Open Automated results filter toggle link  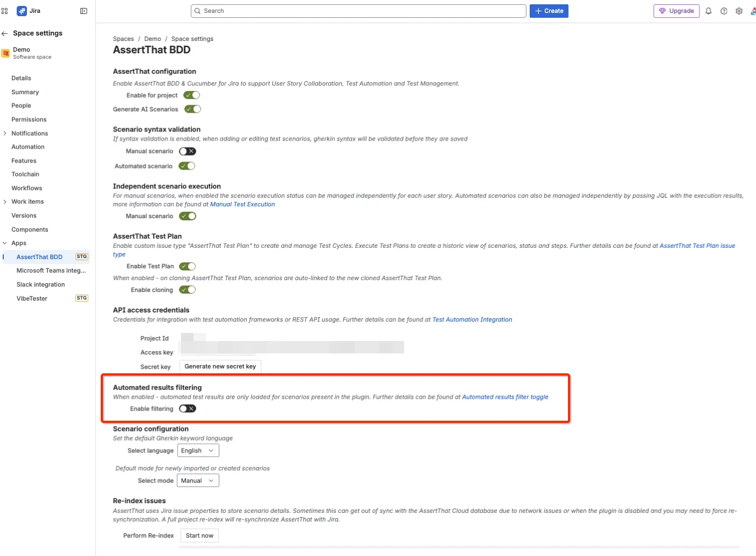(x=505, y=397)
